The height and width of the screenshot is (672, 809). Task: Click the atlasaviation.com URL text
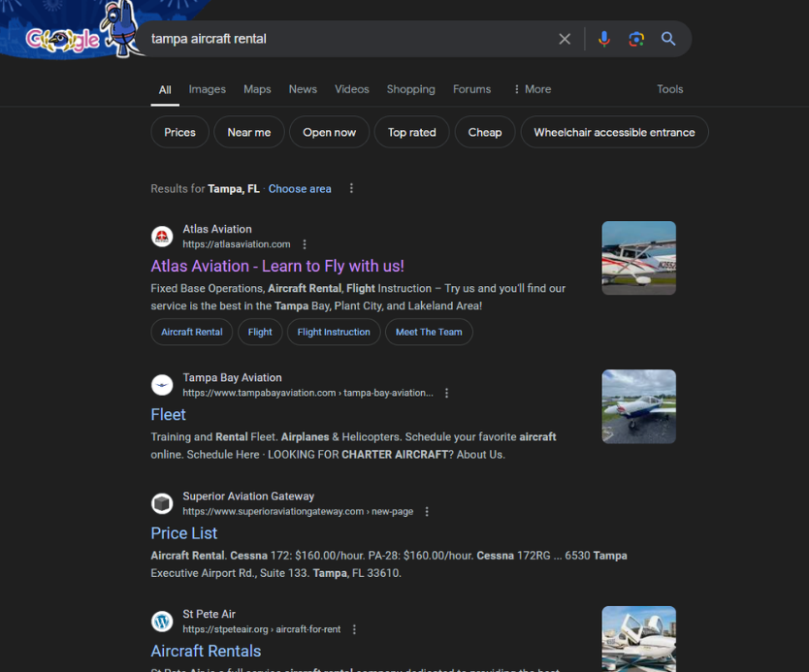tap(237, 244)
